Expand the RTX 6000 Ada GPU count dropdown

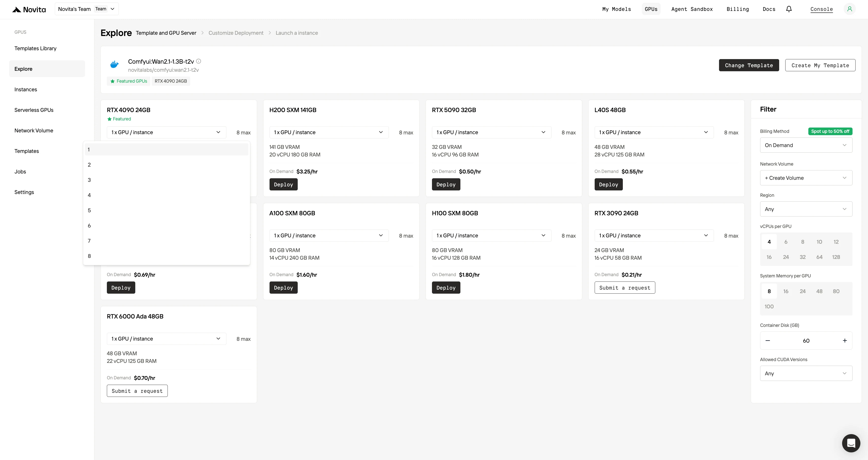click(166, 339)
